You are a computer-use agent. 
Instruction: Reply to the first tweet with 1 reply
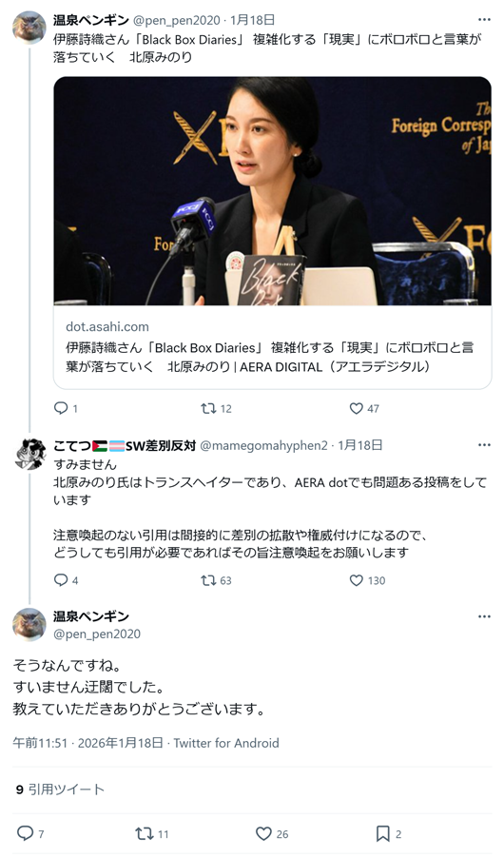tap(66, 408)
